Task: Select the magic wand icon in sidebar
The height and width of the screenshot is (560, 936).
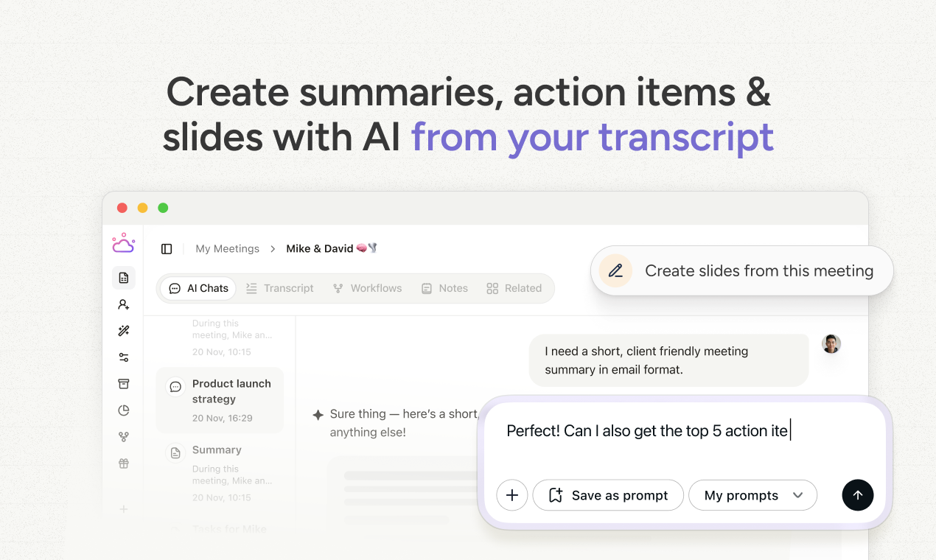Action: tap(124, 331)
